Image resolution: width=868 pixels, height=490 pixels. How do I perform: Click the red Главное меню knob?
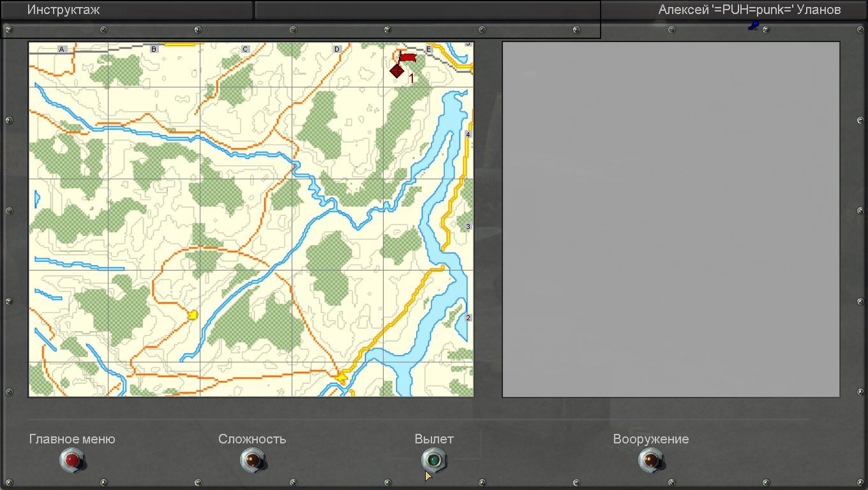pos(72,459)
